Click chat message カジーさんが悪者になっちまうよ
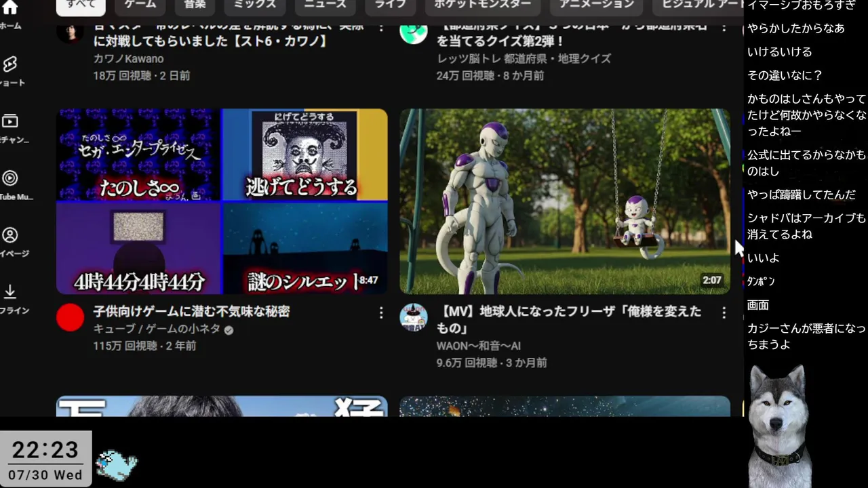 [806, 336]
